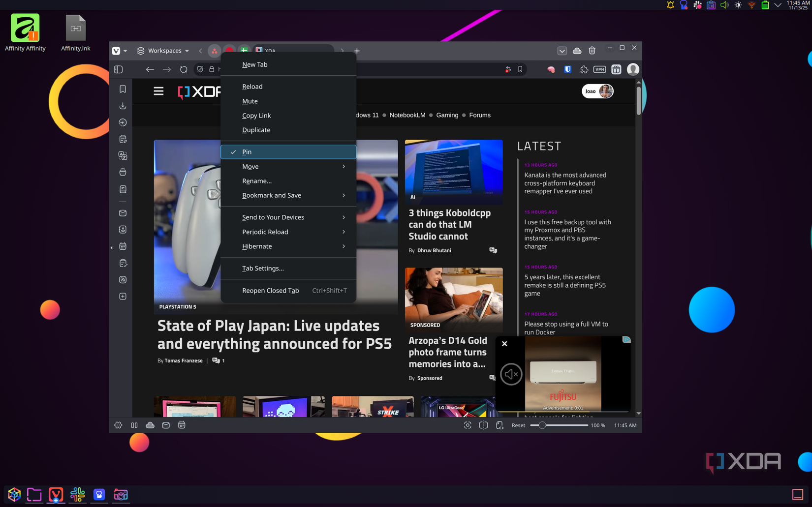Open the Translate panel in sidebar
The height and width of the screenshot is (507, 812).
(x=123, y=155)
